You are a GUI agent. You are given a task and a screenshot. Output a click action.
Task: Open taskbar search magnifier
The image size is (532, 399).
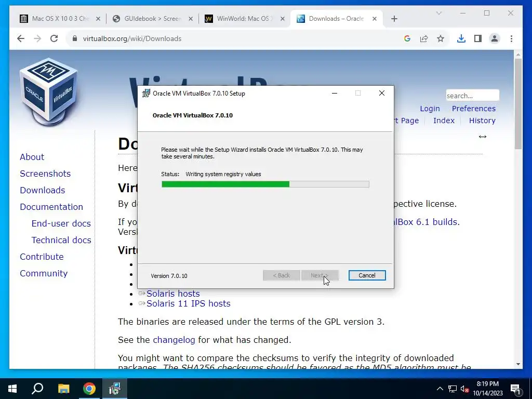pyautogui.click(x=37, y=389)
